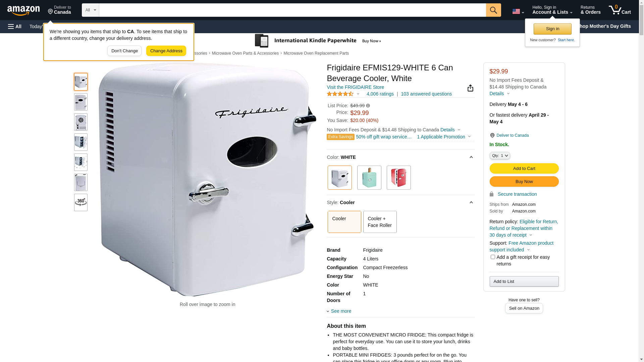Open the shopping cart icon
This screenshot has width=644, height=362.
pos(620,10)
